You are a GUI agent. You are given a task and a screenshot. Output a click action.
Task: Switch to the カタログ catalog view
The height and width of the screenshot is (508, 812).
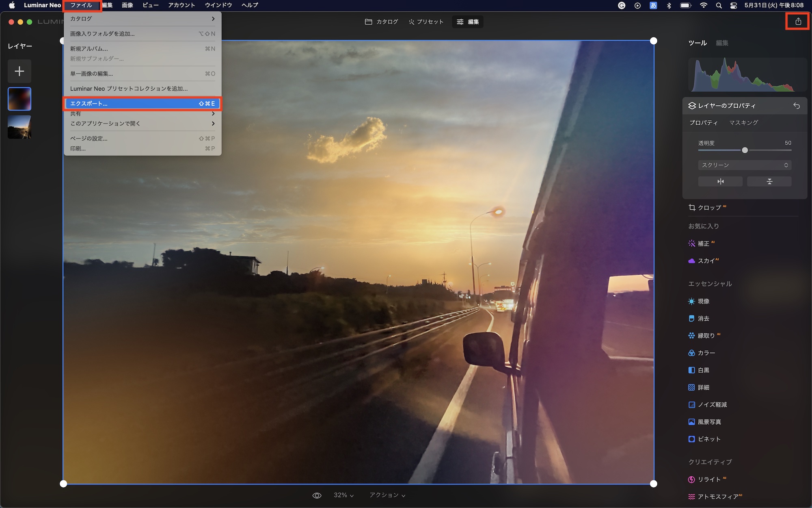(381, 22)
